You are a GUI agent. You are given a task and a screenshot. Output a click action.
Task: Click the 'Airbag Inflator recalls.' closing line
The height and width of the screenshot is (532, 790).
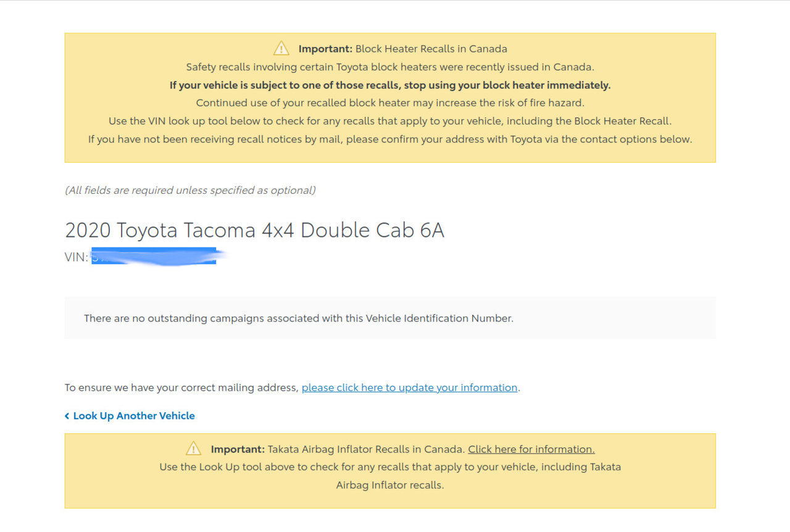(390, 485)
